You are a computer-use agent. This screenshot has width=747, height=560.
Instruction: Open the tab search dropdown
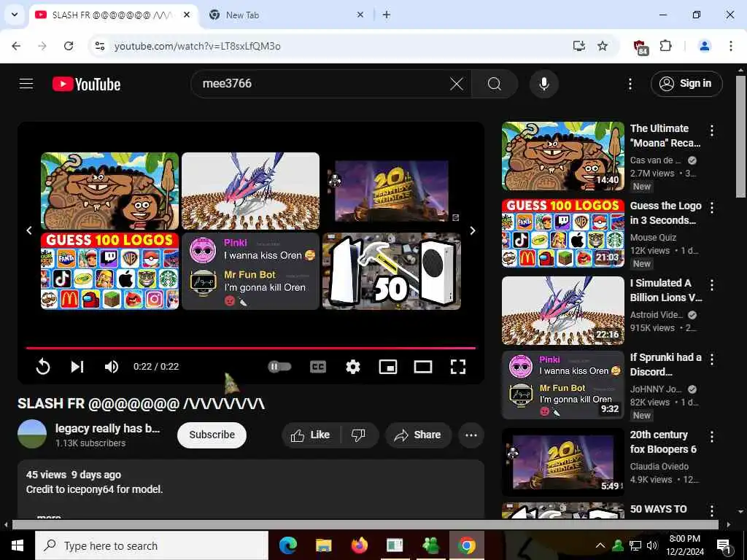point(15,15)
